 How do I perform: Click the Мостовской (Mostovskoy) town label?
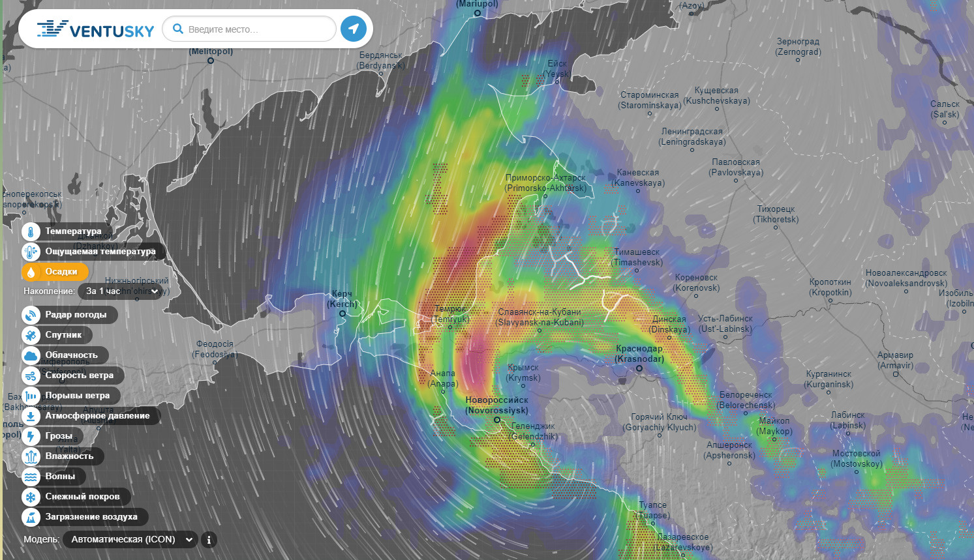pos(857,458)
